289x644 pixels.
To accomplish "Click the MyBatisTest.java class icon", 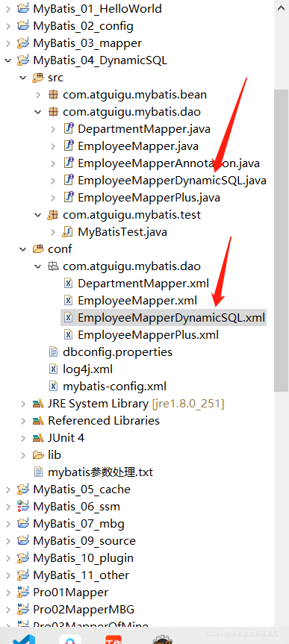I will [x=68, y=232].
